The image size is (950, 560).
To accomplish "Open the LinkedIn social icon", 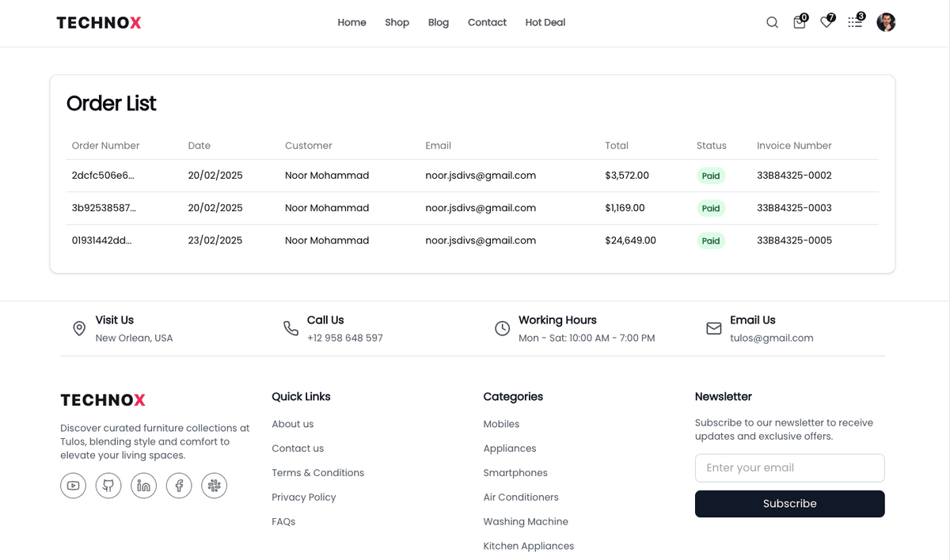I will [x=143, y=485].
